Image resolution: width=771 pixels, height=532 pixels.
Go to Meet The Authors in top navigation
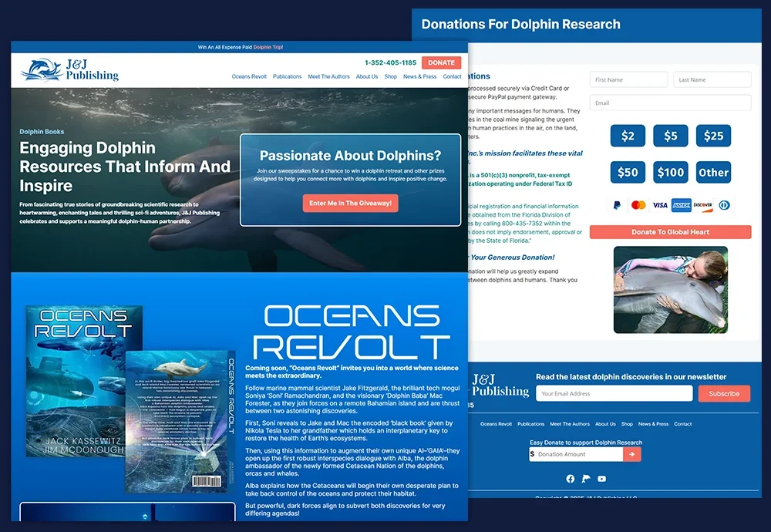click(328, 76)
